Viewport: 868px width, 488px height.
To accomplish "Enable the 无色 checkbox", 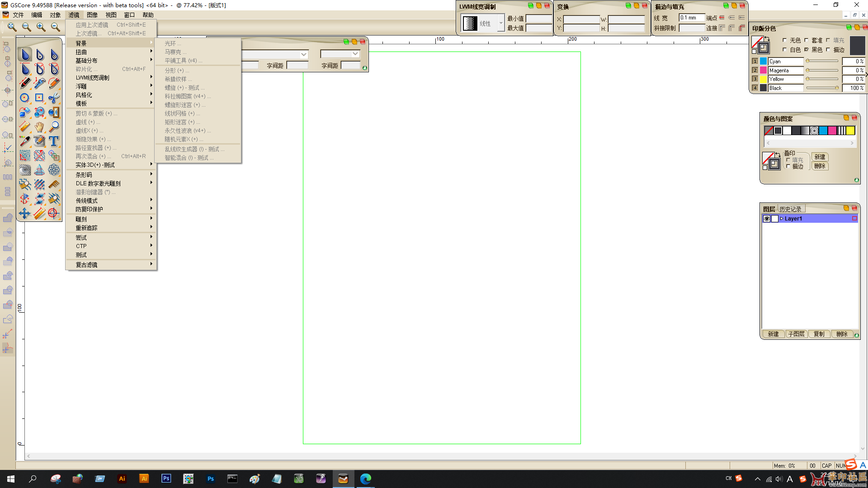I will (785, 40).
